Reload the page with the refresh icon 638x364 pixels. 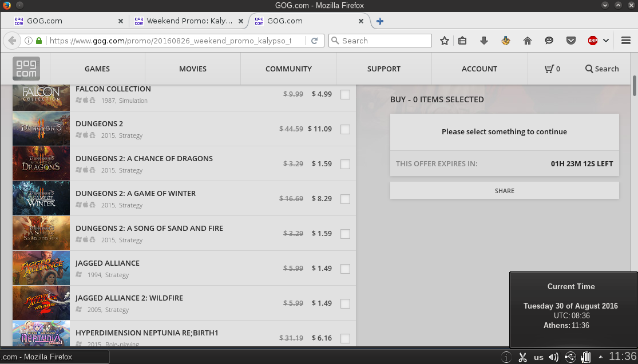pos(314,41)
